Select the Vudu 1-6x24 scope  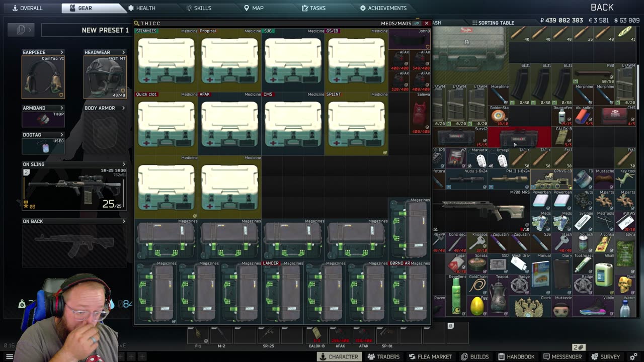click(x=466, y=179)
